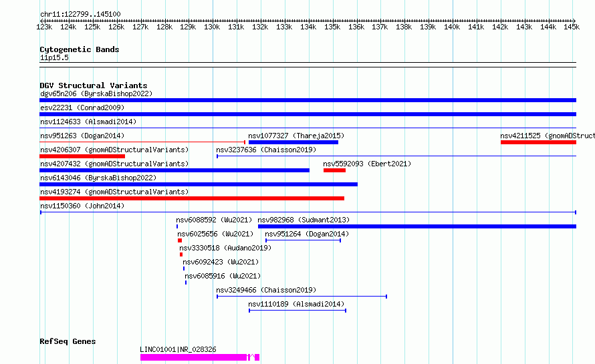595x364 pixels.
Task: Click the dgv65n206 (ByrskaBishop2022) variant label
Action: 96,94
